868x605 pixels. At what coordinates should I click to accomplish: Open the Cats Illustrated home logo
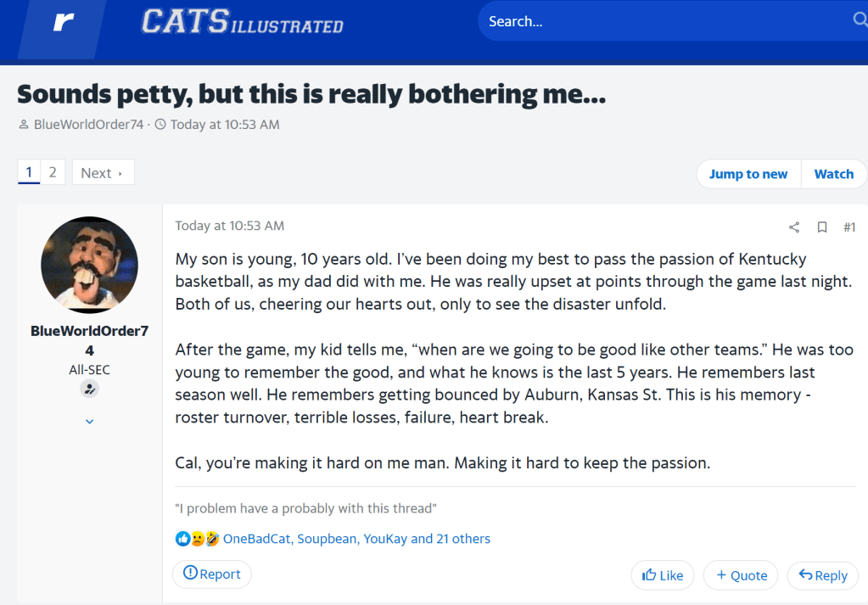242,22
